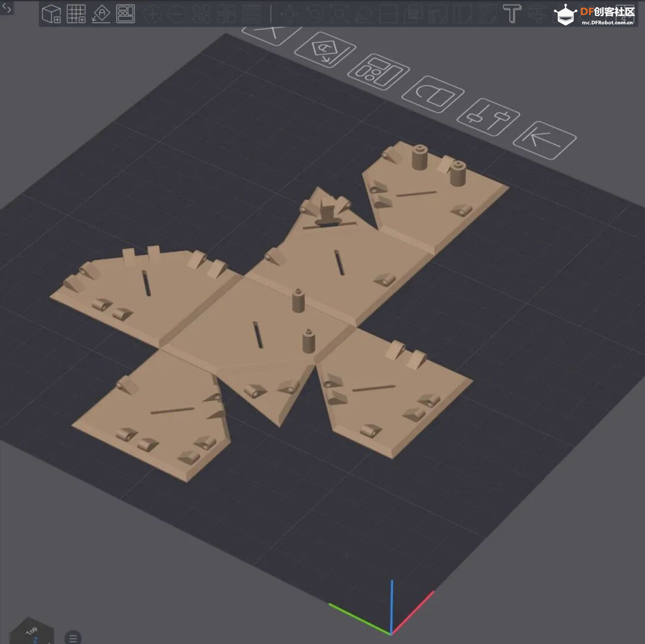Select the greyed Move tool in the toolbar
645x644 pixels.
pyautogui.click(x=290, y=14)
